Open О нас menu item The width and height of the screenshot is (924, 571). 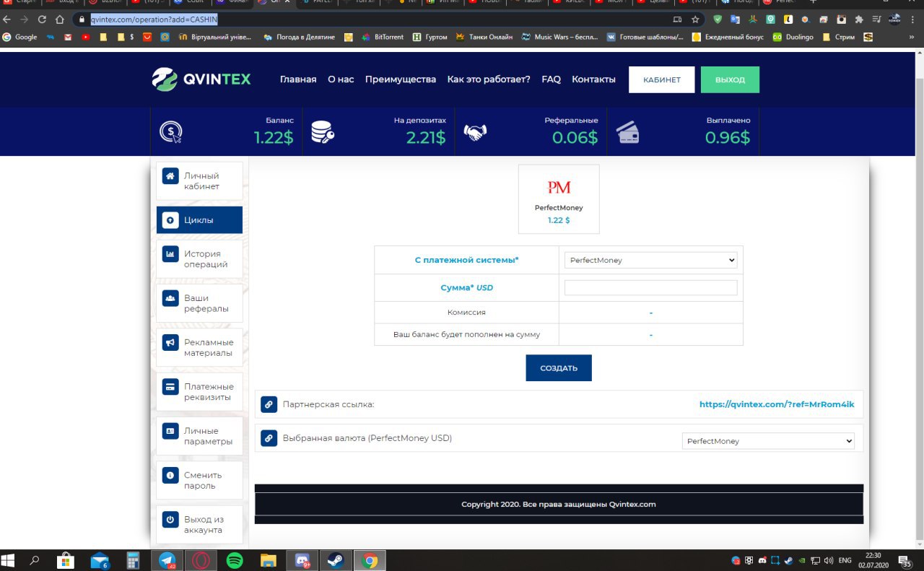click(341, 79)
